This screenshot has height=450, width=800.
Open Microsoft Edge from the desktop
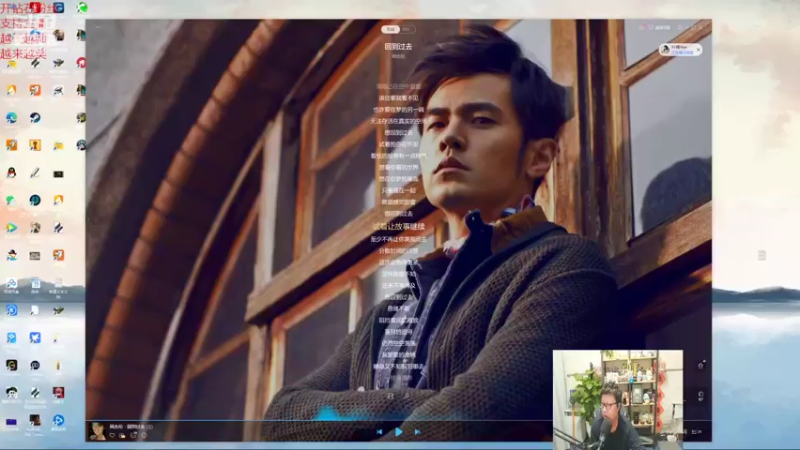click(11, 118)
